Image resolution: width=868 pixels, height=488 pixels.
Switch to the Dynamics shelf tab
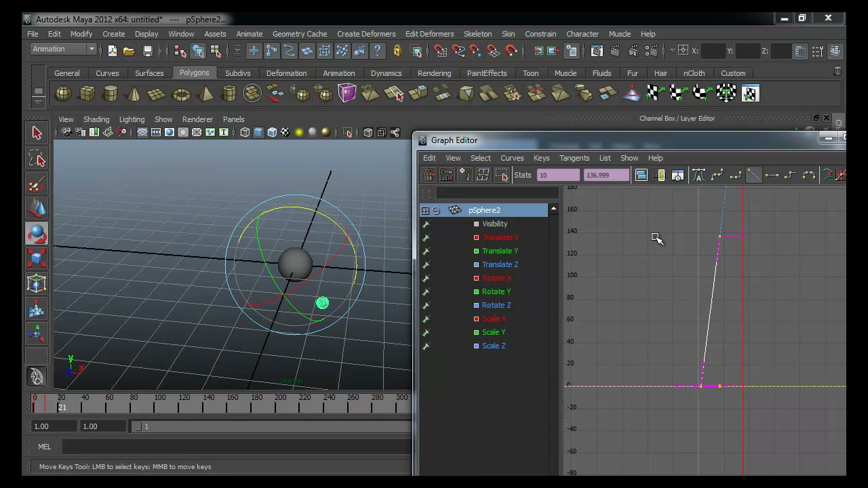coord(386,73)
